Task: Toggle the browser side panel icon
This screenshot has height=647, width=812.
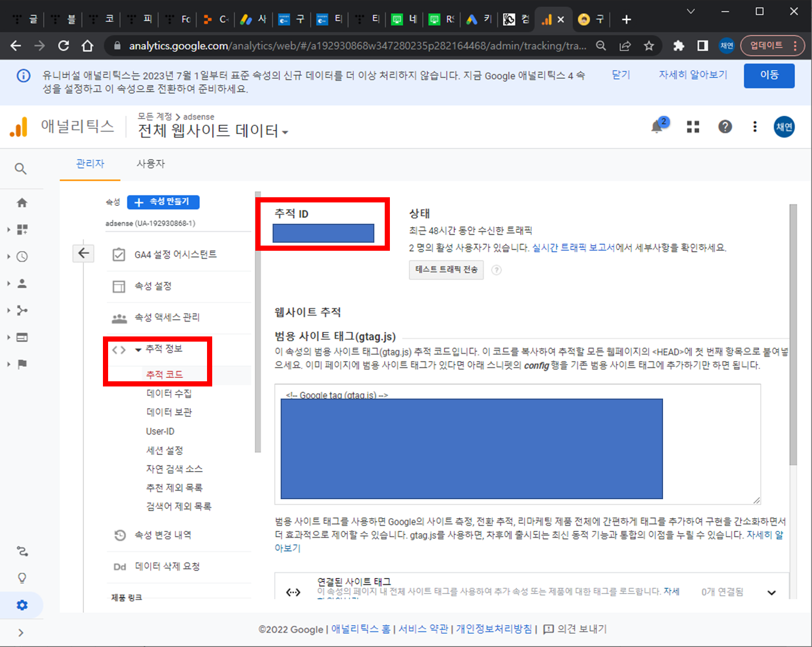Action: (x=703, y=46)
